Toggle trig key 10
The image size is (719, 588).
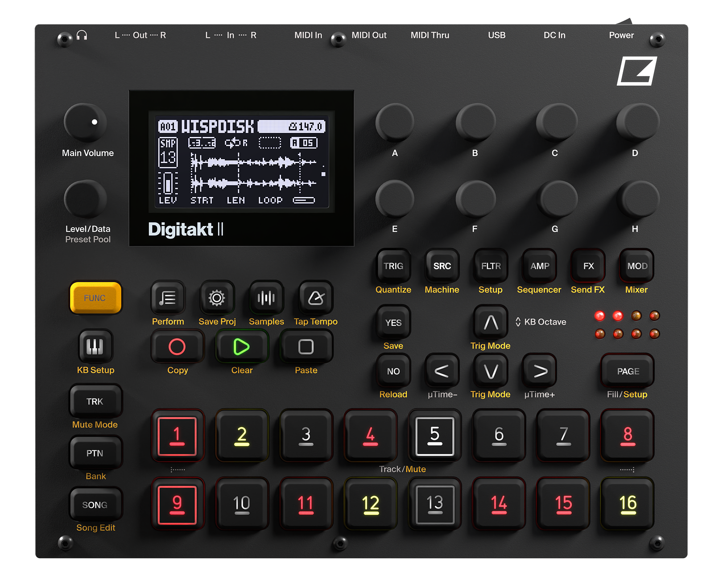(242, 504)
